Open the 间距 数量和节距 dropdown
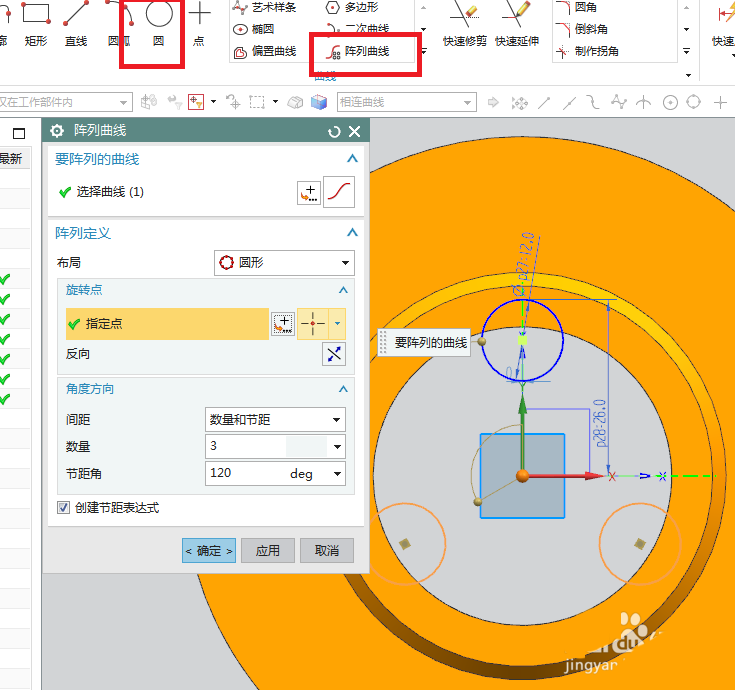This screenshot has height=690, width=735. click(x=275, y=420)
